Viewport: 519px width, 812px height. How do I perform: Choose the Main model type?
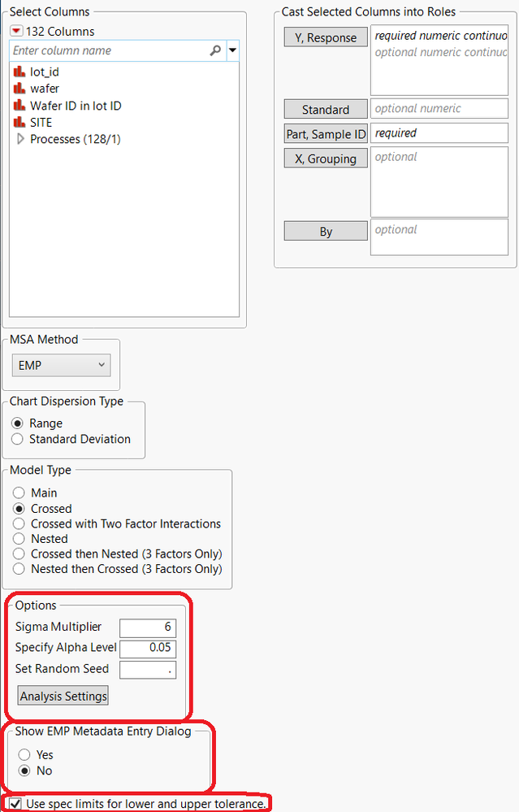click(19, 493)
